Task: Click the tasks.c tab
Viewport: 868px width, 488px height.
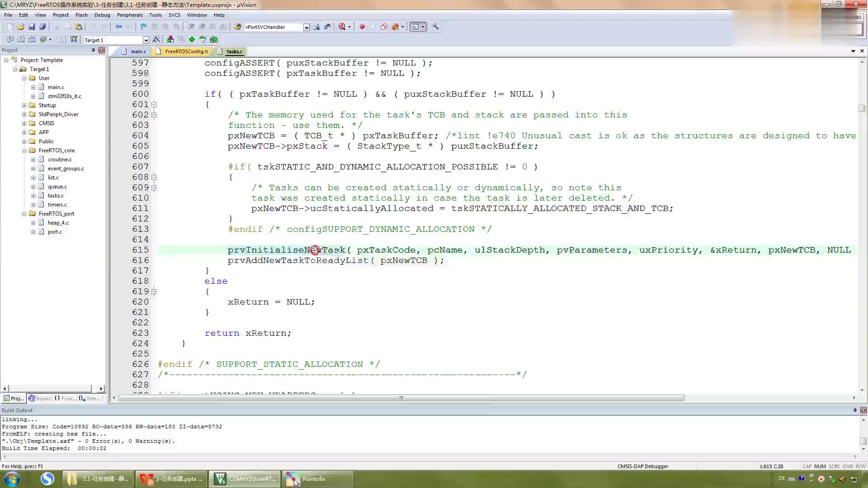Action: [x=234, y=51]
